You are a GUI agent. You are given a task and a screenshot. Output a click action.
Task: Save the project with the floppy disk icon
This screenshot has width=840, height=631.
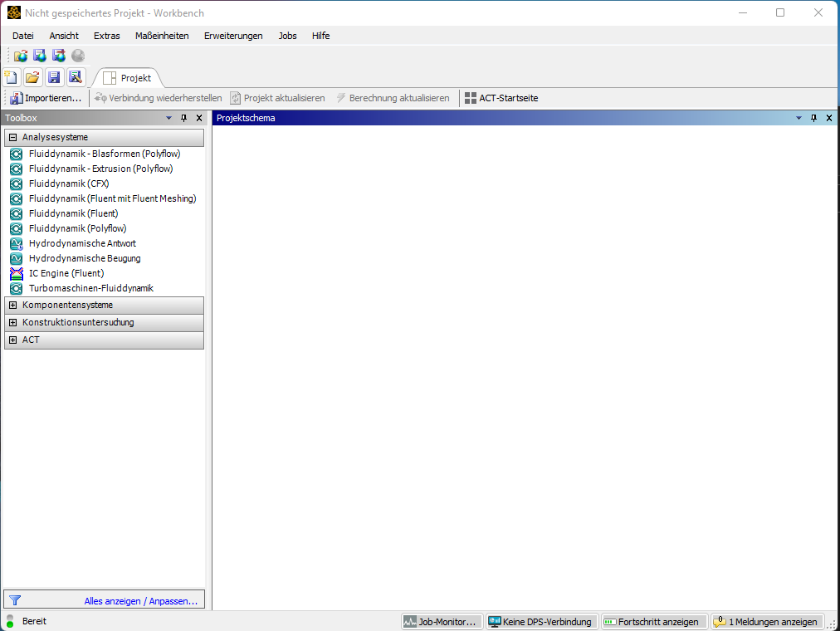point(54,78)
